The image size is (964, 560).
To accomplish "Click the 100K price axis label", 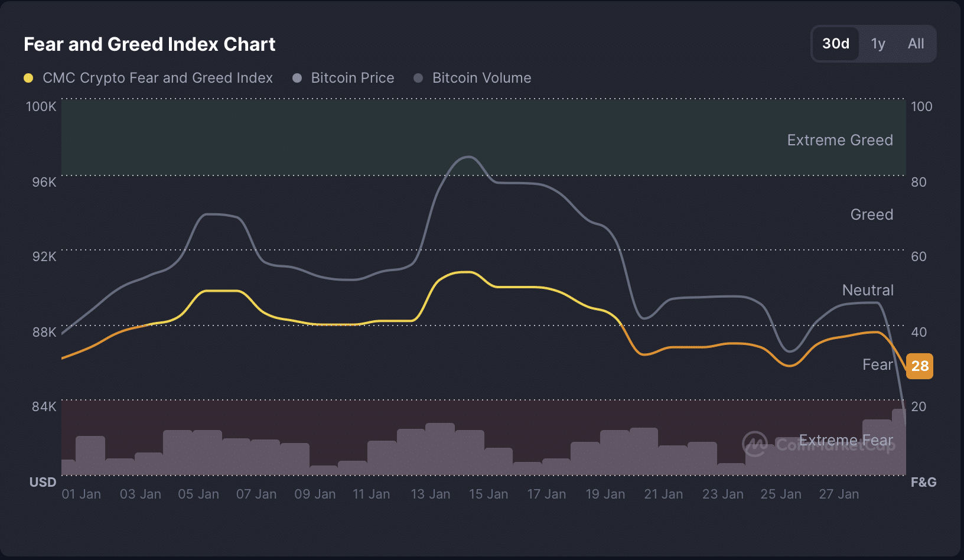I will 41,106.
